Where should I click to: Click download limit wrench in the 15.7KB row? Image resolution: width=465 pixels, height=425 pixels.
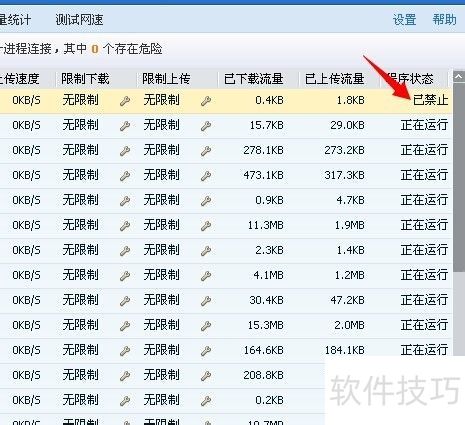[125, 126]
